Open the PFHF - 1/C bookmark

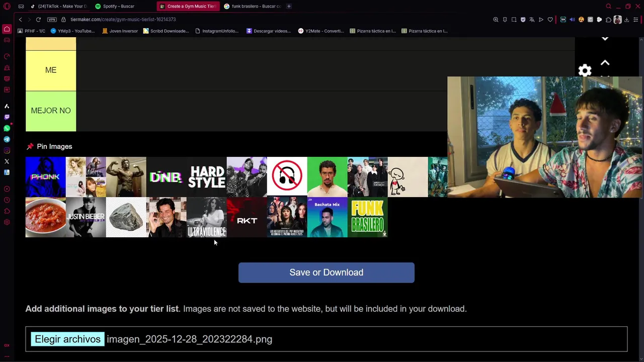[x=31, y=31]
